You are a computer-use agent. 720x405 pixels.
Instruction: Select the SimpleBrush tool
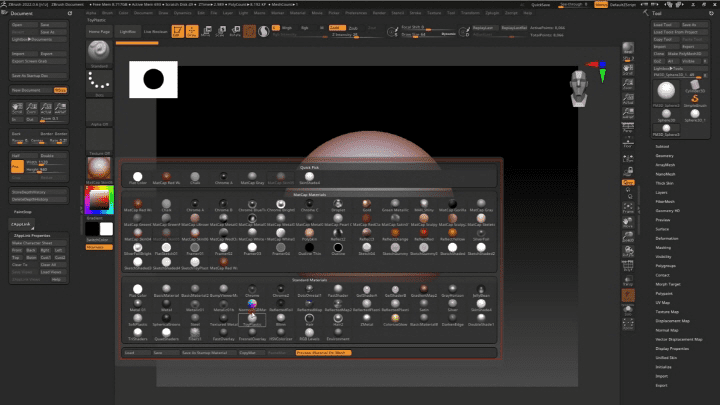tap(694, 99)
